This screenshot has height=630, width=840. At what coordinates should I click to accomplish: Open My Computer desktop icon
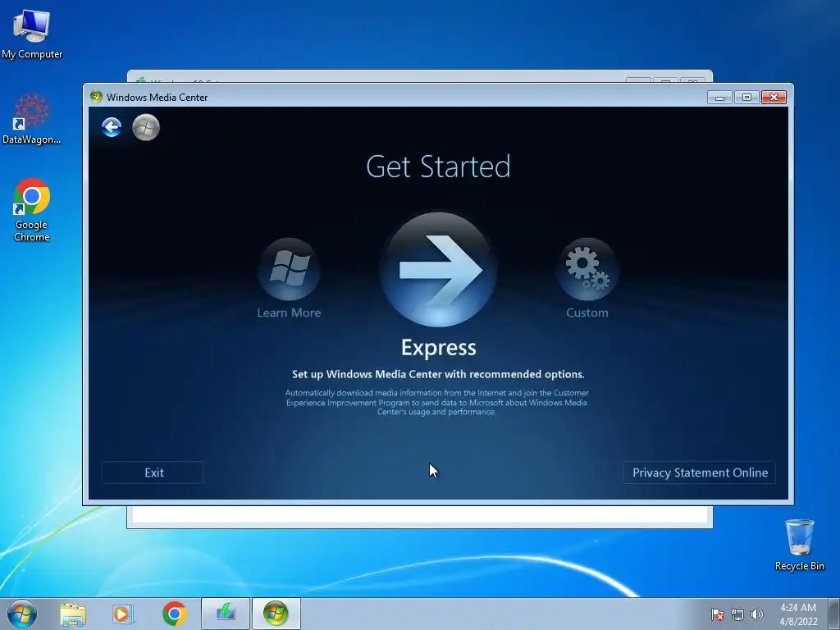click(32, 34)
